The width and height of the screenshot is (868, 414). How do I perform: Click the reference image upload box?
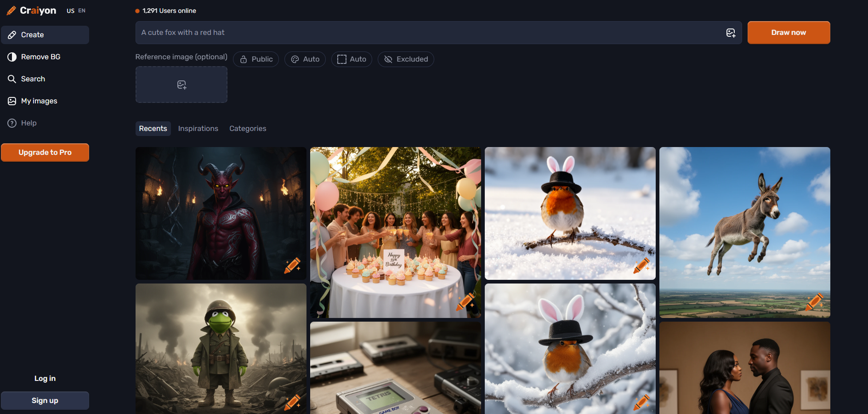point(182,85)
